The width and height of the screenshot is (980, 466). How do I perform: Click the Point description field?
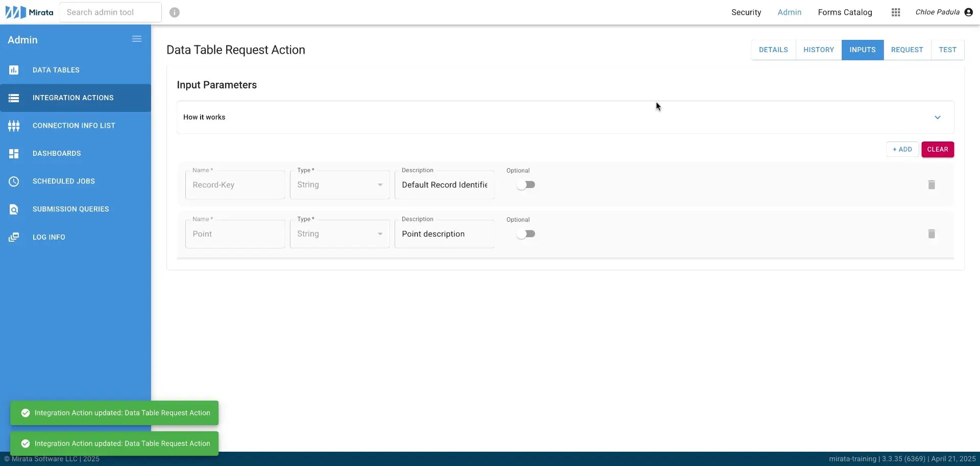[x=444, y=234]
